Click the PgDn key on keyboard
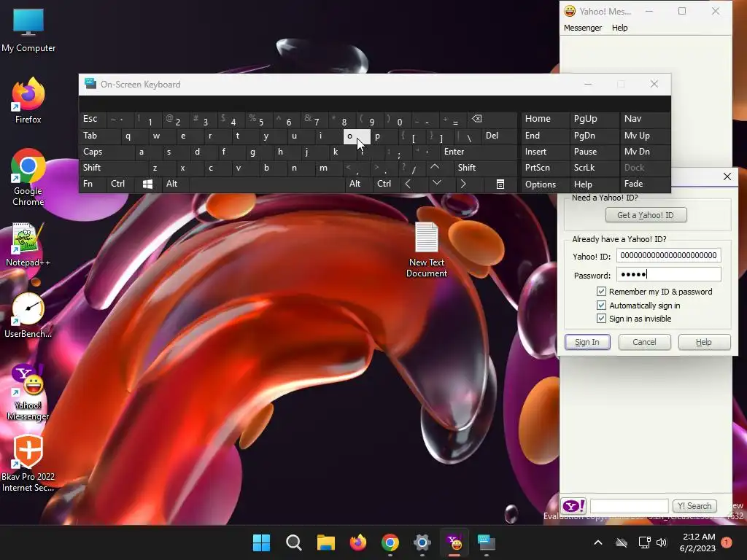This screenshot has height=560, width=747. [594, 136]
